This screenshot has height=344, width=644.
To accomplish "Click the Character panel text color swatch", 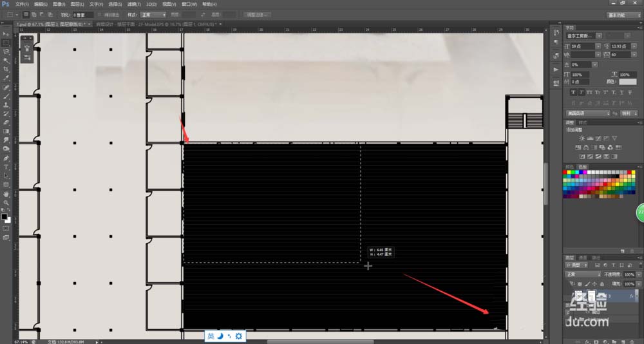I will (x=627, y=82).
